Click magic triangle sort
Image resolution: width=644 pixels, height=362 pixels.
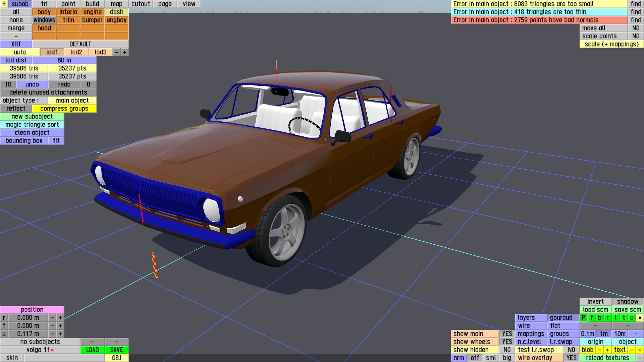[x=32, y=125]
